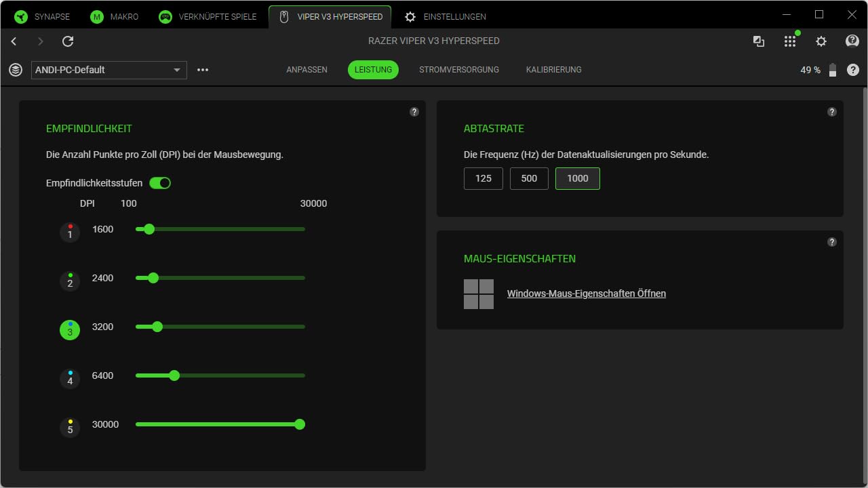This screenshot has width=868, height=488.
Task: Click the 6400 DPI slider handle
Action: [x=174, y=375]
